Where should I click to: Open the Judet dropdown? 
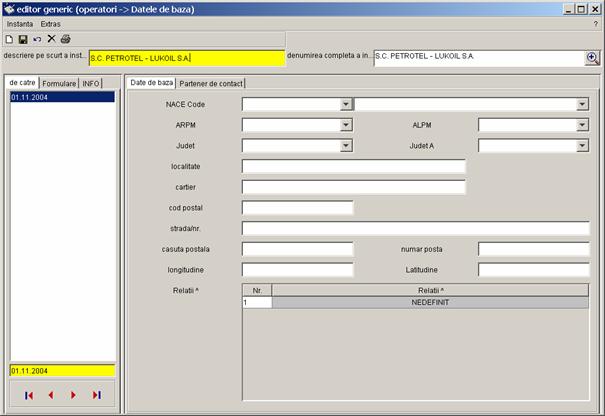[346, 146]
